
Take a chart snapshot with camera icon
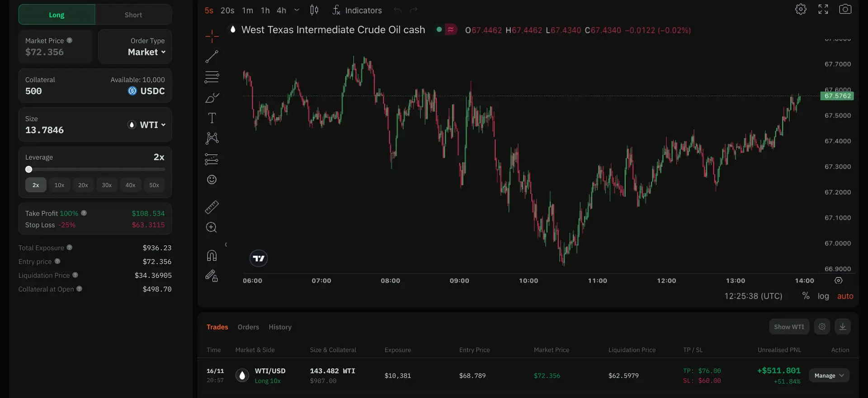point(845,9)
